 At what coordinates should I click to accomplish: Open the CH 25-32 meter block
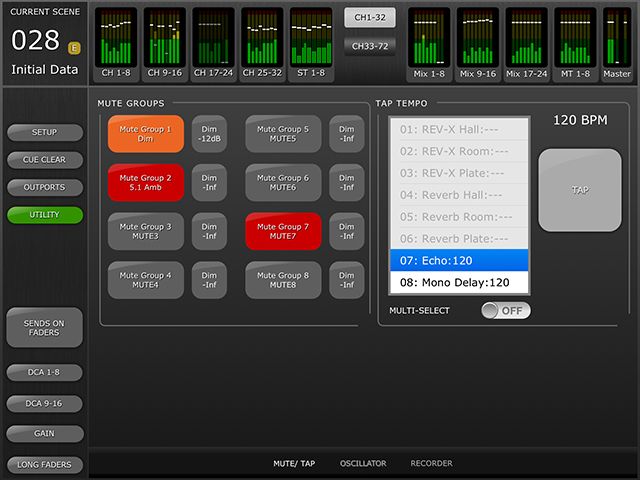pyautogui.click(x=263, y=44)
